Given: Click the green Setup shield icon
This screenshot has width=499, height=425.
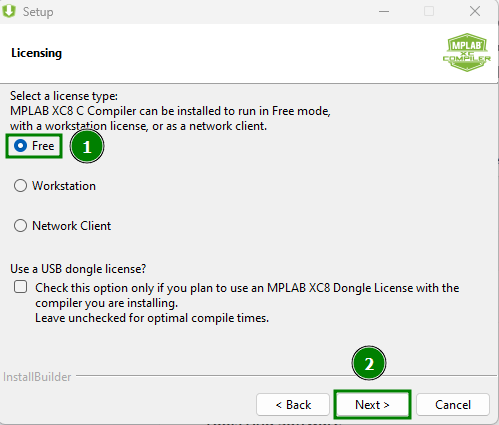Looking at the screenshot, I should point(9,11).
